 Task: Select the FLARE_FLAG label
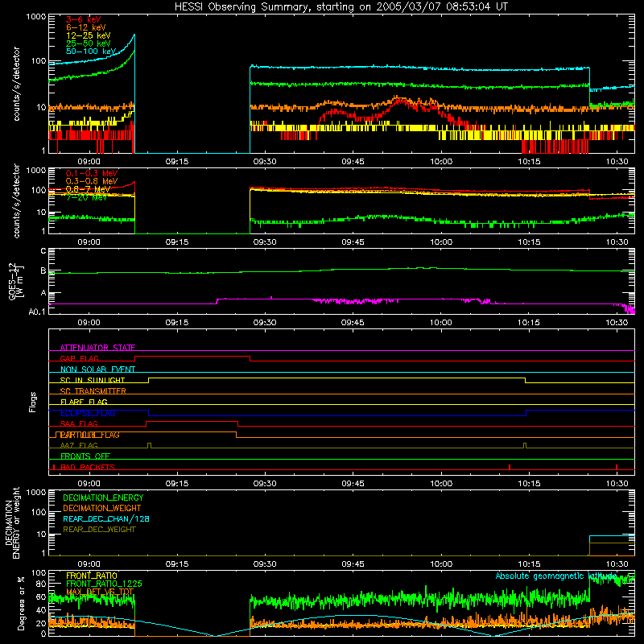[84, 402]
